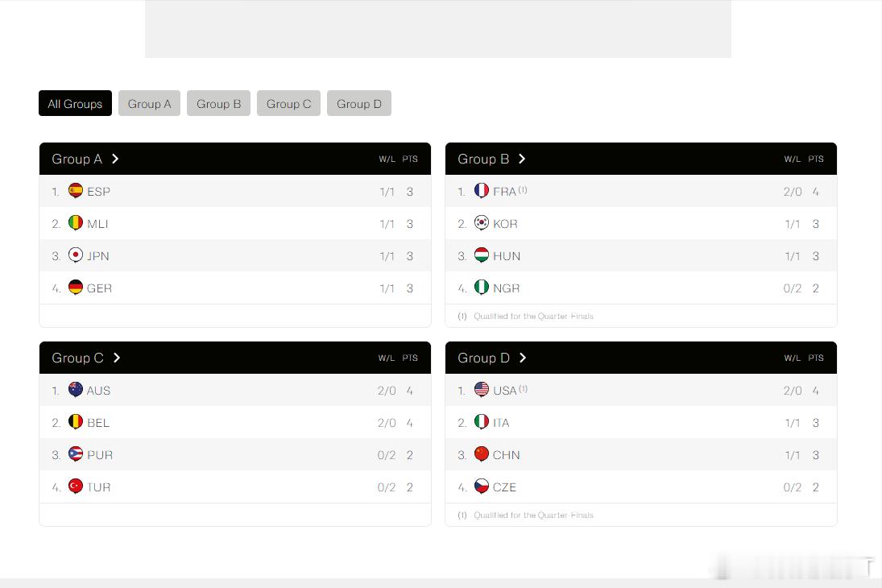This screenshot has width=882, height=588.
Task: Show the Group D tab
Action: click(359, 104)
